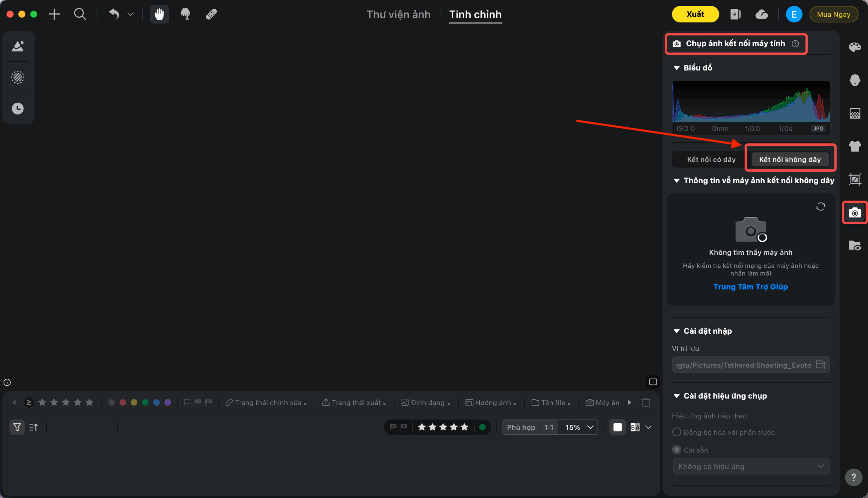The width and height of the screenshot is (868, 498).
Task: Filter by the red color label
Action: pyautogui.click(x=122, y=402)
